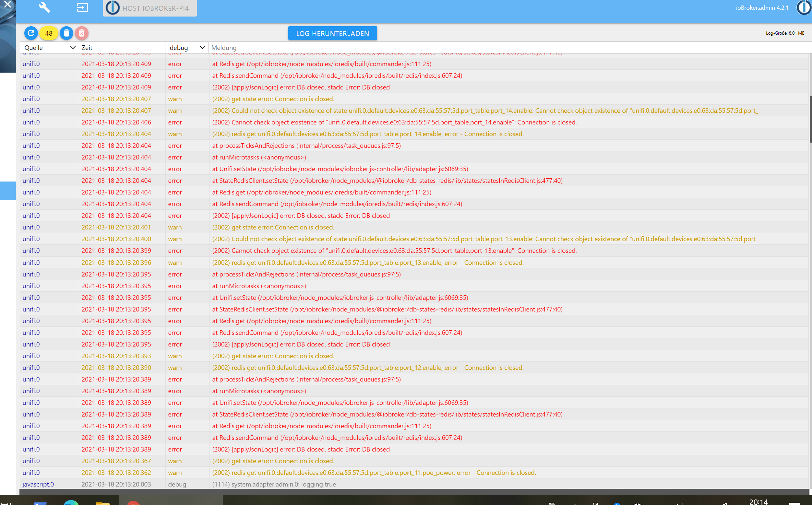Click the red delete-log-file icon
812x505 pixels.
click(x=81, y=33)
